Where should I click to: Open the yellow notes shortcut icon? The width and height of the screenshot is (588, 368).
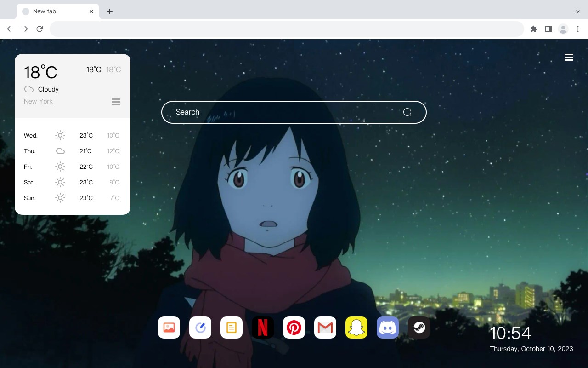pos(232,328)
